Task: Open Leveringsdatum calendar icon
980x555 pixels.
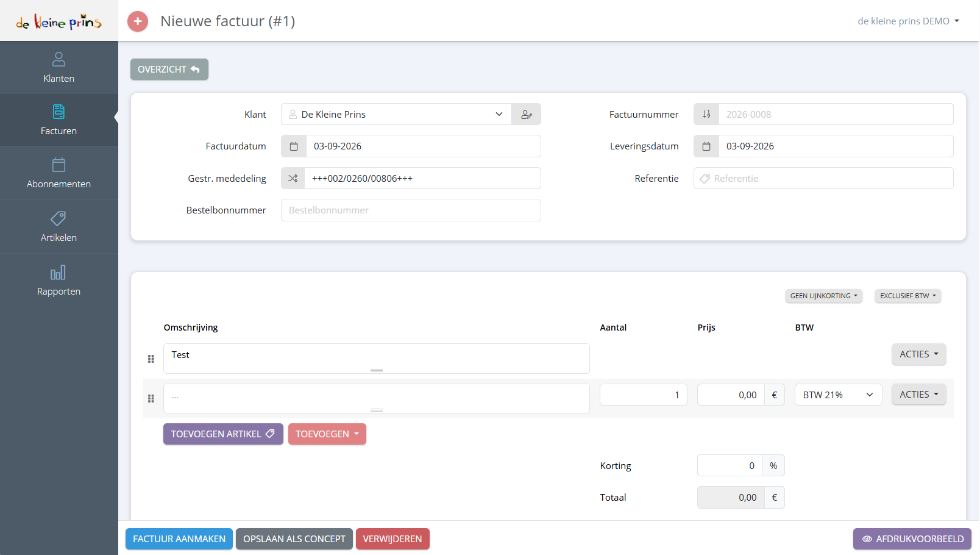Action: [706, 146]
